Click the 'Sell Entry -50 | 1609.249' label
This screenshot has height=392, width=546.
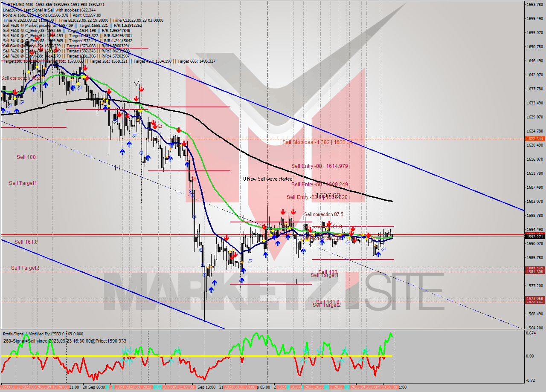click(319, 184)
